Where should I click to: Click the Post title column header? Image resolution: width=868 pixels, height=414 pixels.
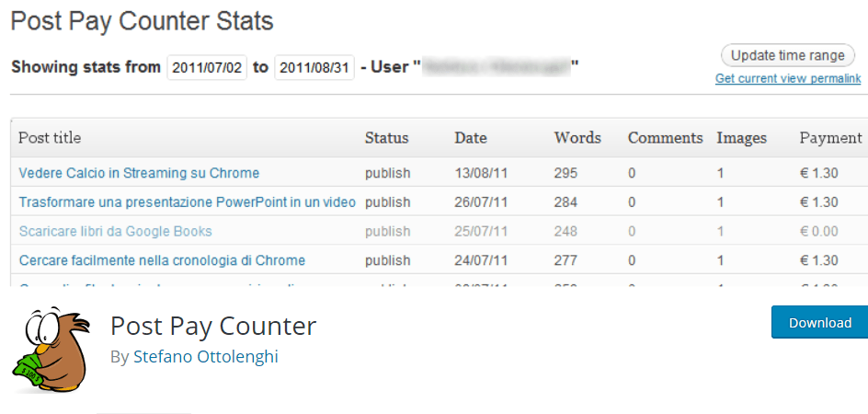coord(50,137)
